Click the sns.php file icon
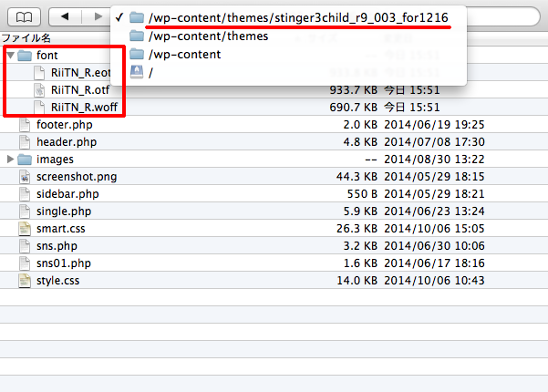Image resolution: width=548 pixels, height=392 pixels. [x=25, y=246]
